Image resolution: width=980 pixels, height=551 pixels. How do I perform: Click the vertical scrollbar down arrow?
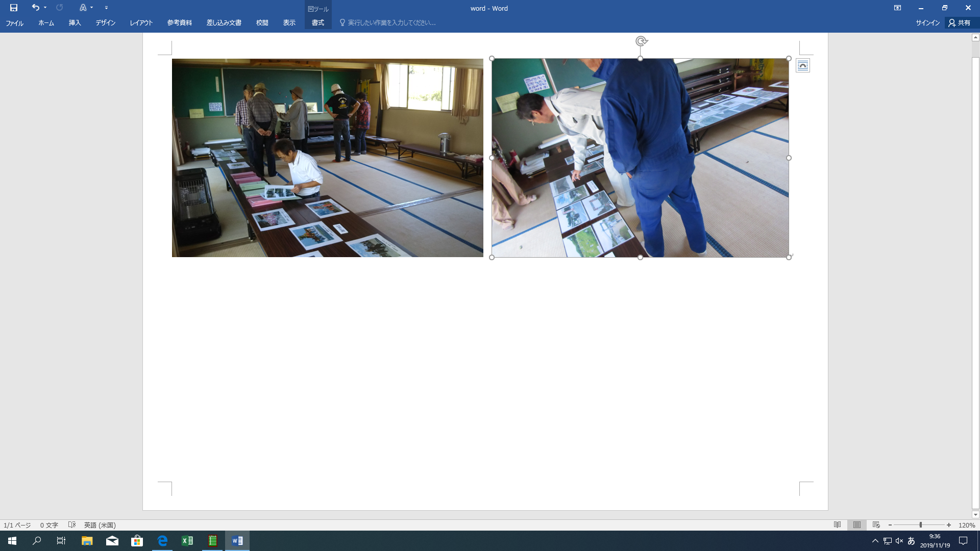point(975,515)
